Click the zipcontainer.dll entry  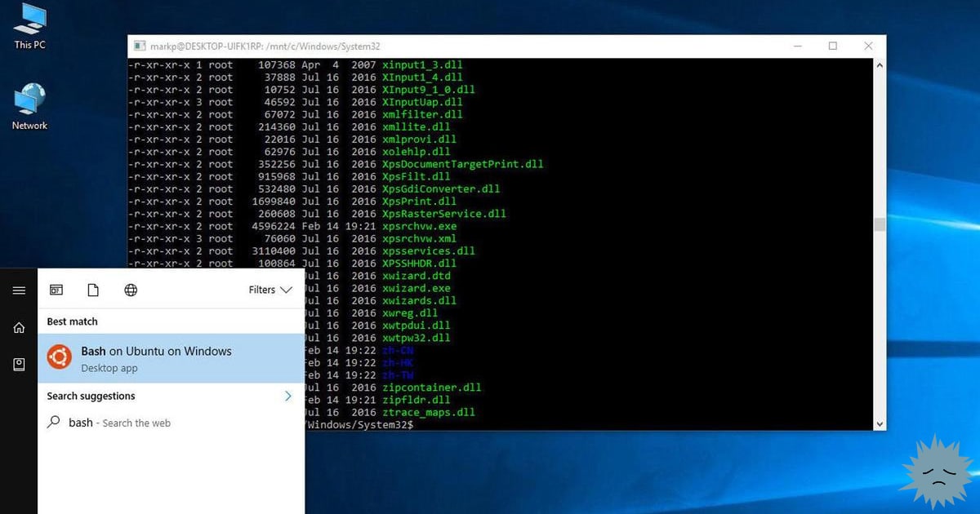[x=432, y=388]
